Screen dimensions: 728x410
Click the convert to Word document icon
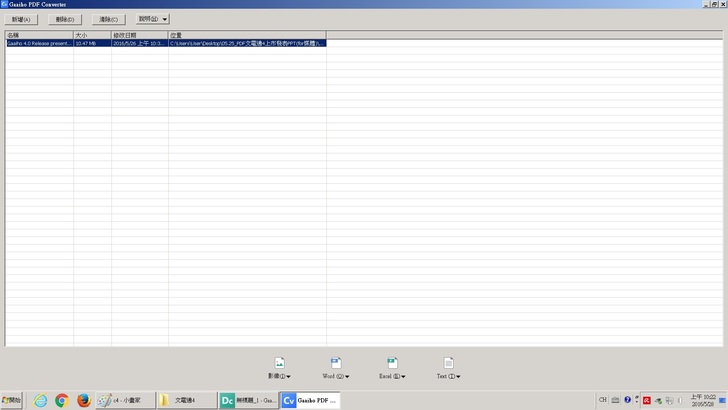336,363
